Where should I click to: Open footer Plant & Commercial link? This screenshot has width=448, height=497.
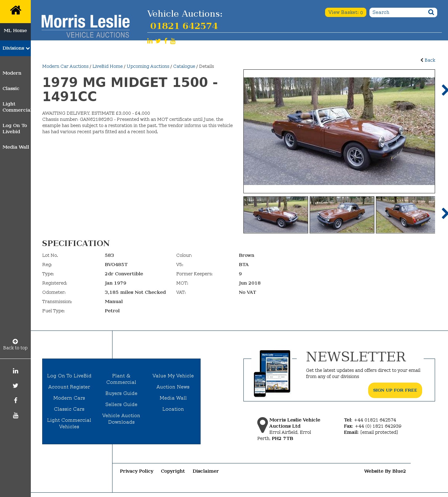[x=121, y=379]
